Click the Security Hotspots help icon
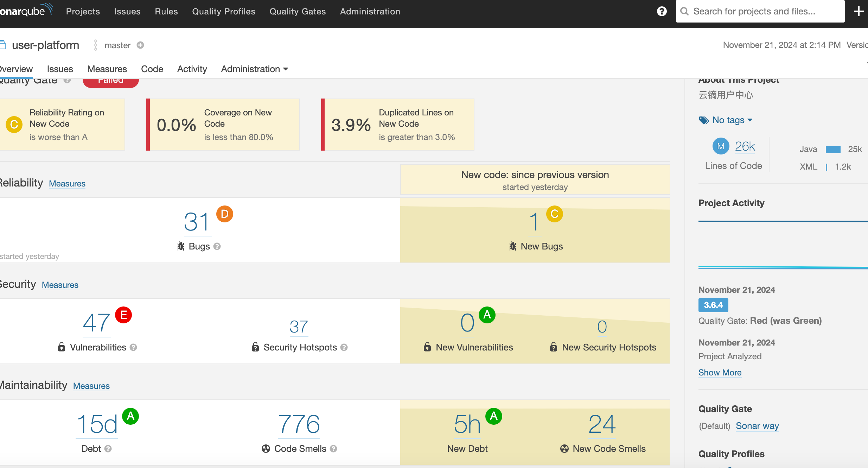 344,347
